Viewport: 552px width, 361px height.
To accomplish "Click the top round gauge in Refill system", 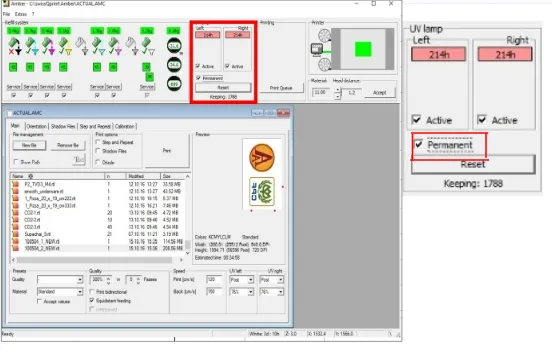I will (x=174, y=46).
